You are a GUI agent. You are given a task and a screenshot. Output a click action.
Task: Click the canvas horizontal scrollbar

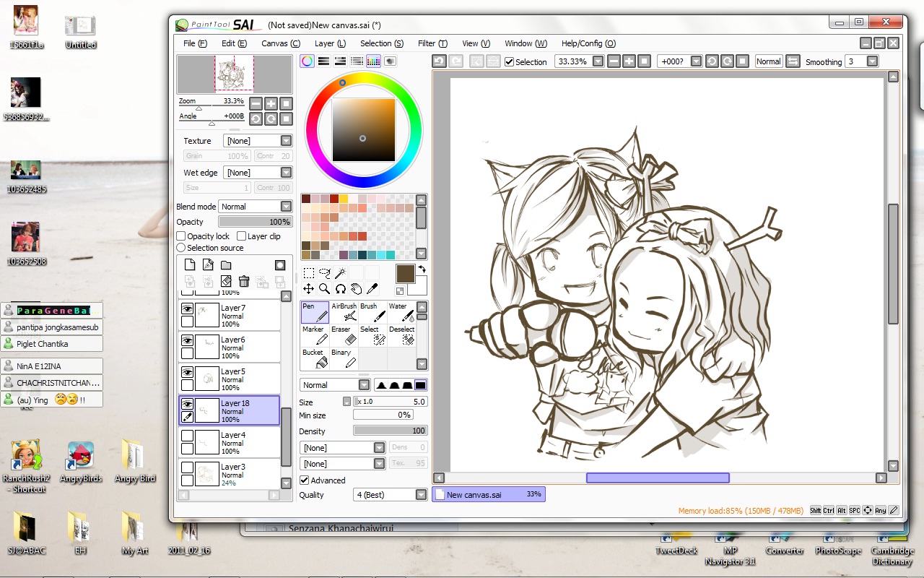click(658, 478)
